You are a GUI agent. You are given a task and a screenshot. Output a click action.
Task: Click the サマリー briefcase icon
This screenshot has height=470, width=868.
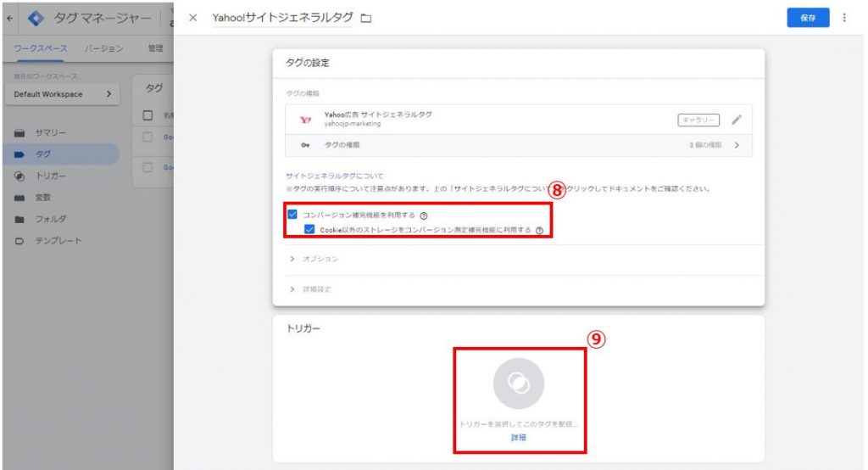19,133
